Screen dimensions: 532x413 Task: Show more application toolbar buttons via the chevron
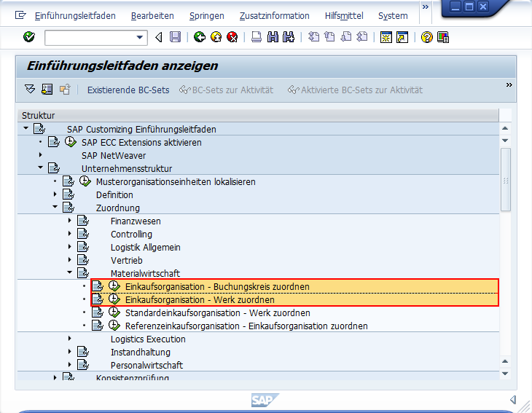(x=509, y=84)
